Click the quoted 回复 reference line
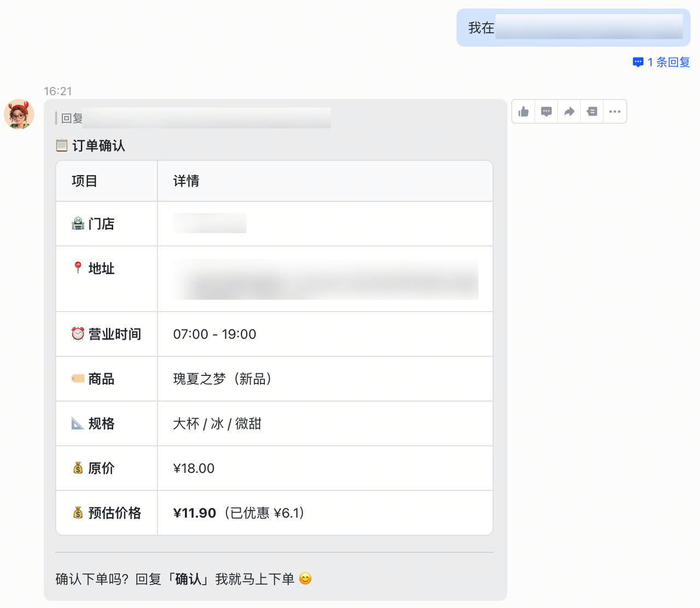Viewport: 700px width, 608px height. pyautogui.click(x=193, y=118)
